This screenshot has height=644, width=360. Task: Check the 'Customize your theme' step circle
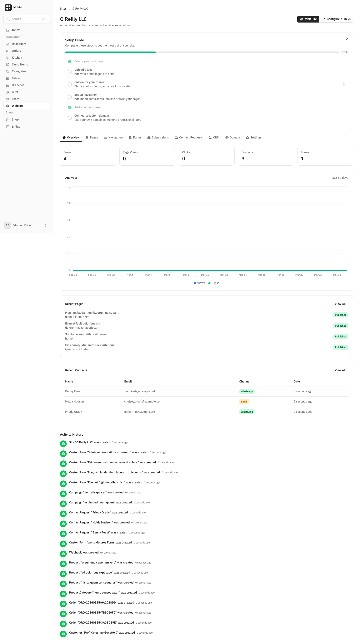point(70,84)
